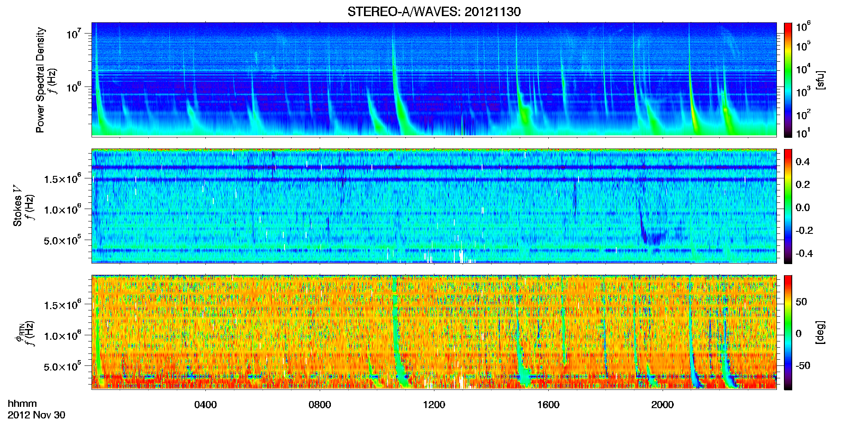Click the [deg] unit label
868x447 pixels.
click(820, 332)
